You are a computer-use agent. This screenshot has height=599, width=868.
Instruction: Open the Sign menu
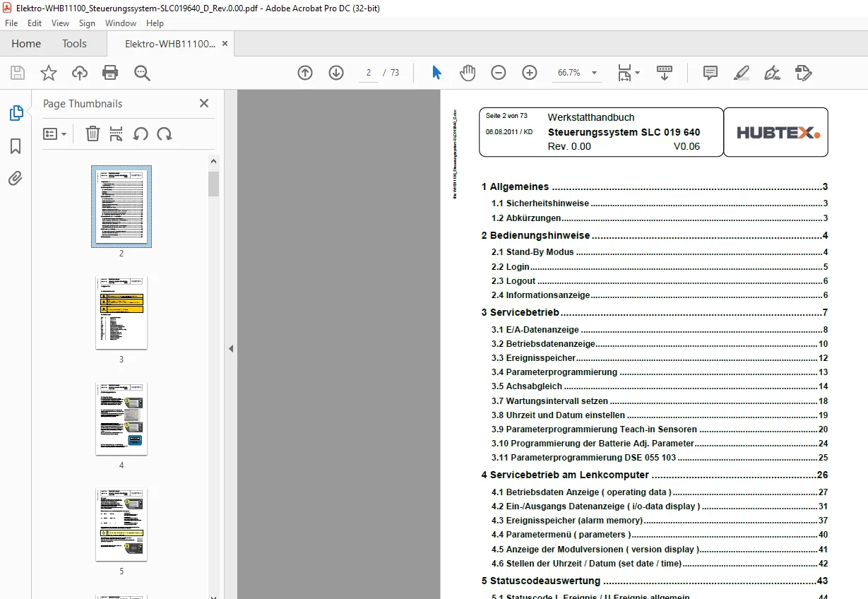click(87, 23)
